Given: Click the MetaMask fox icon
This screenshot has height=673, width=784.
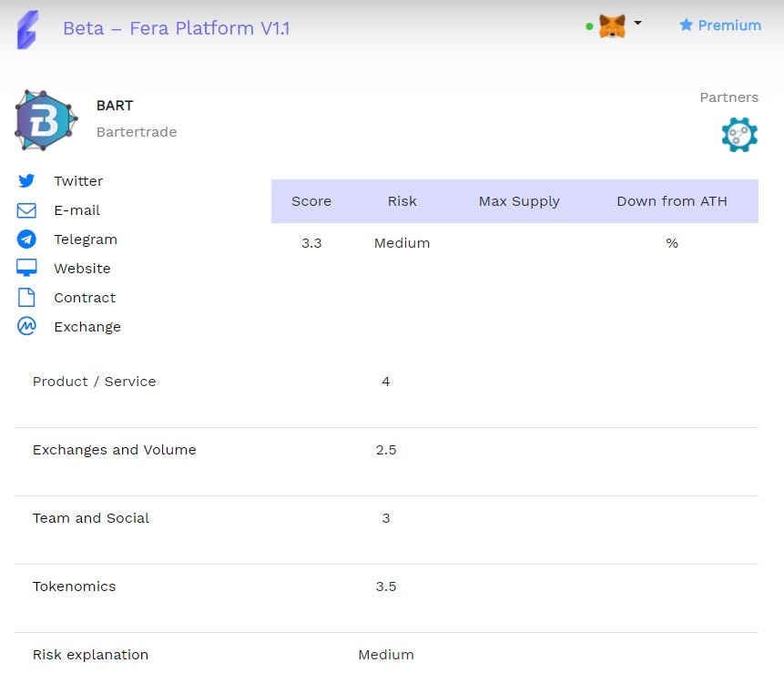Looking at the screenshot, I should tap(612, 25).
